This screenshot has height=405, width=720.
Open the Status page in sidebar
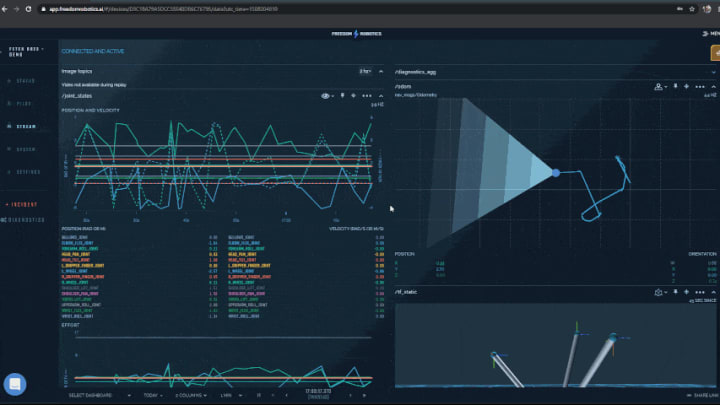(x=26, y=81)
